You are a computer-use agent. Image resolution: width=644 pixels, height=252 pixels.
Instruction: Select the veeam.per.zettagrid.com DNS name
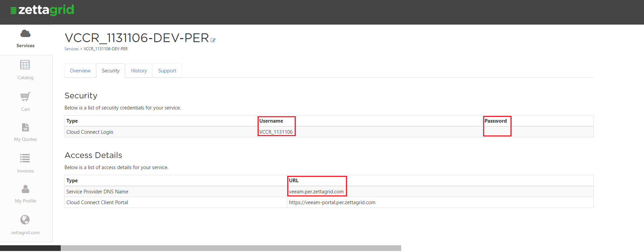coord(316,192)
